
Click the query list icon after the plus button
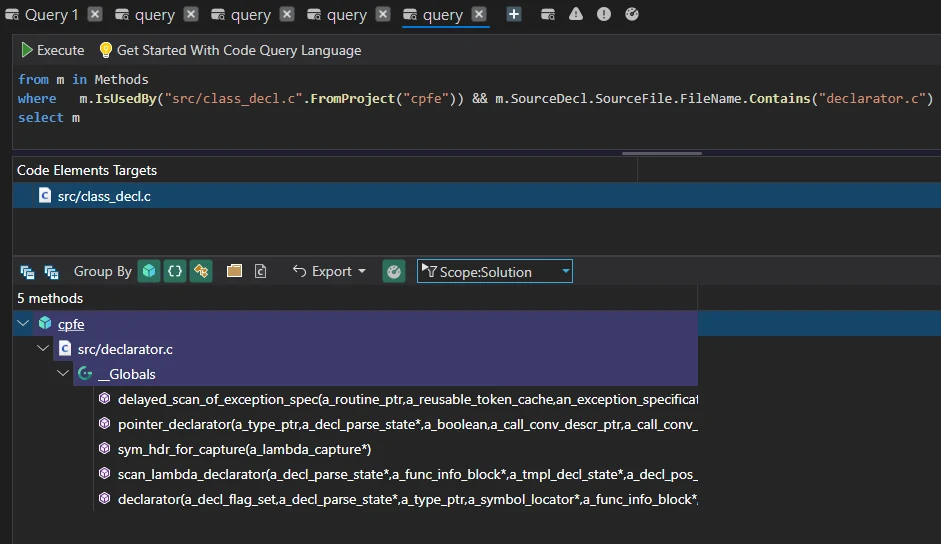click(x=548, y=14)
